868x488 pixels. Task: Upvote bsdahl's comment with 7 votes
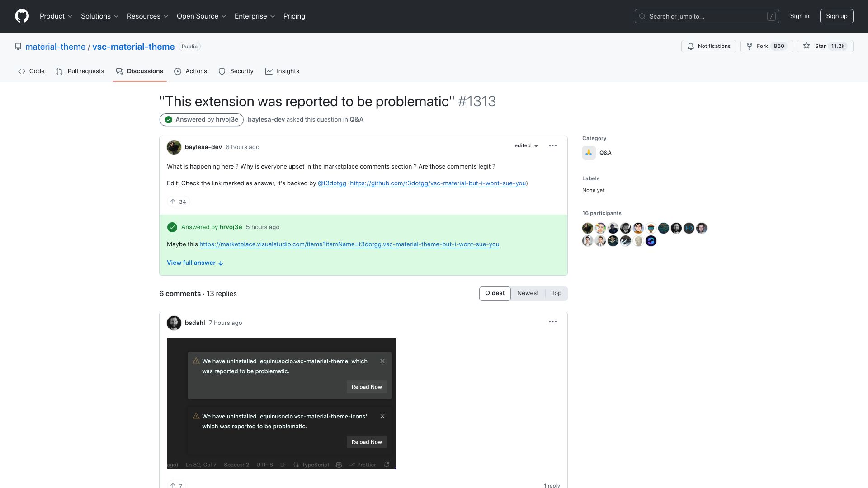[x=176, y=484]
